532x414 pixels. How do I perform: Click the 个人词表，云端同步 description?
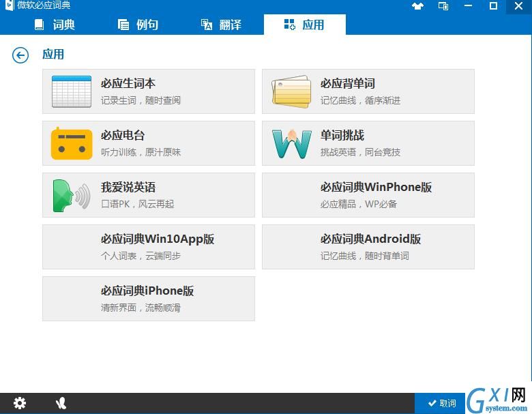141,256
